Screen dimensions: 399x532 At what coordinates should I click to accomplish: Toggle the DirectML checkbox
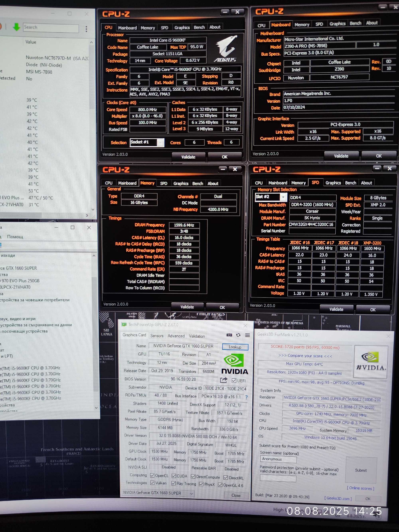226,477
